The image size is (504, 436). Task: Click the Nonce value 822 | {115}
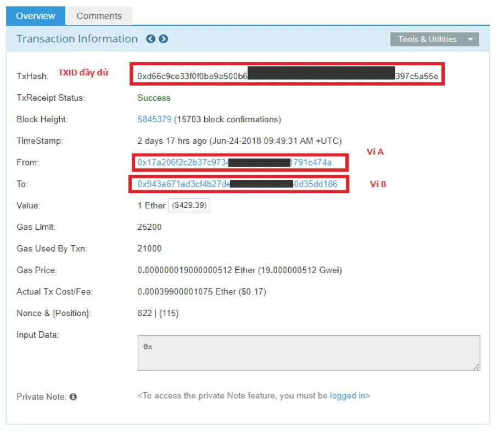coord(158,313)
